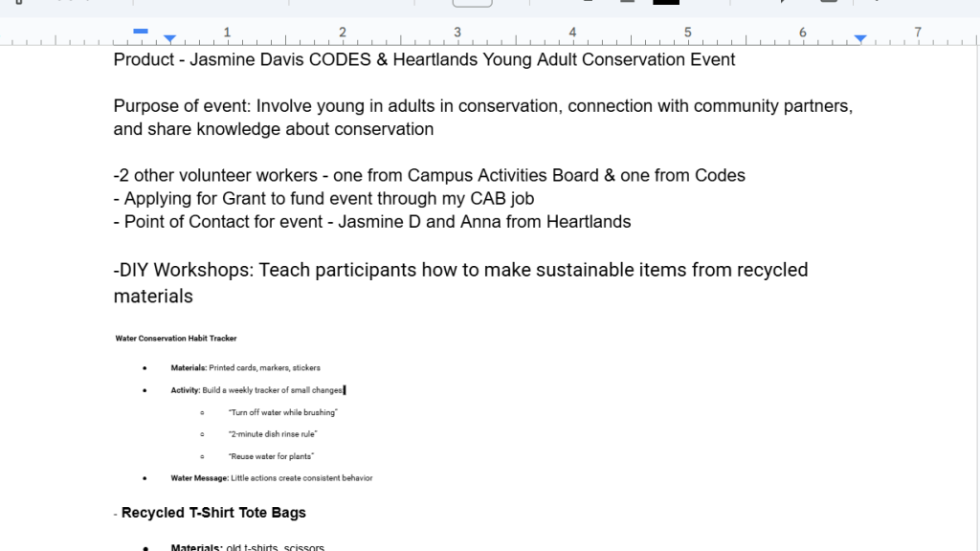This screenshot has width=980, height=551.
Task: Click the 'Water Conservation Habit Tracker' heading
Action: pos(176,339)
